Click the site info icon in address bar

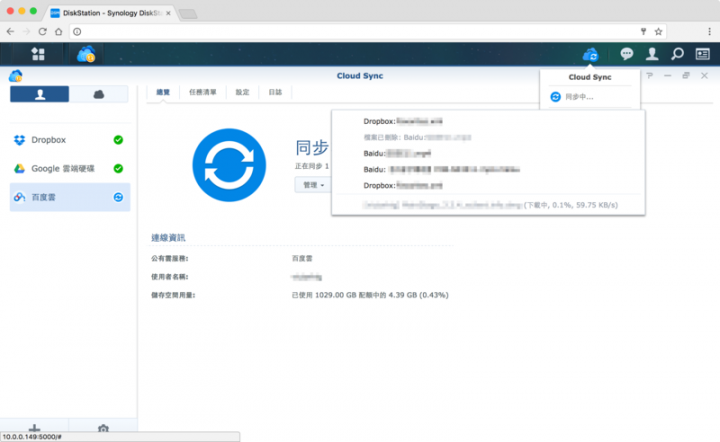[77, 32]
